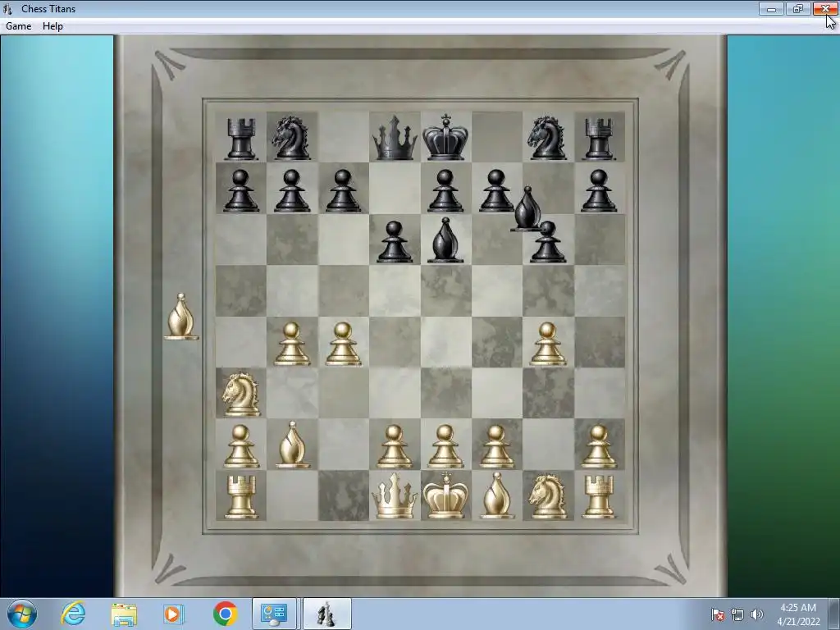Select the white queen on d1
Screen dimensions: 840x630
(x=395, y=496)
